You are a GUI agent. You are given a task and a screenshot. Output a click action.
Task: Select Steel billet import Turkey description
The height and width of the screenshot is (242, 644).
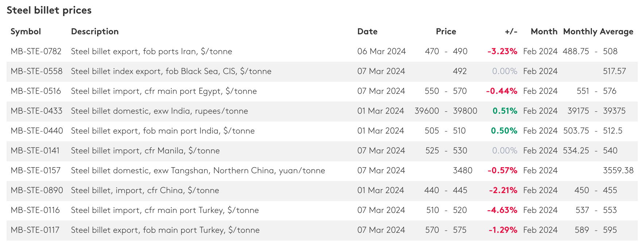[165, 210]
